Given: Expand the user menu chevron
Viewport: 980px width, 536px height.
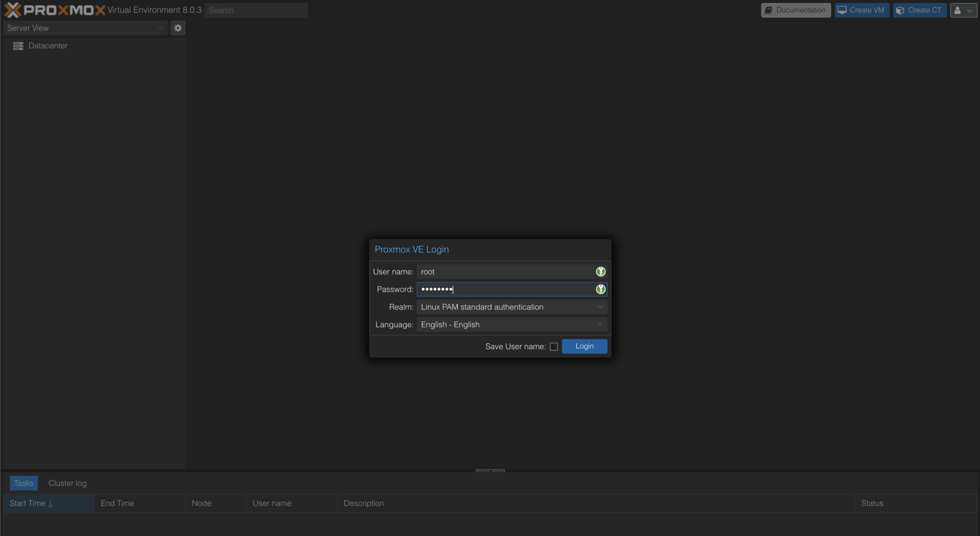Looking at the screenshot, I should point(969,10).
